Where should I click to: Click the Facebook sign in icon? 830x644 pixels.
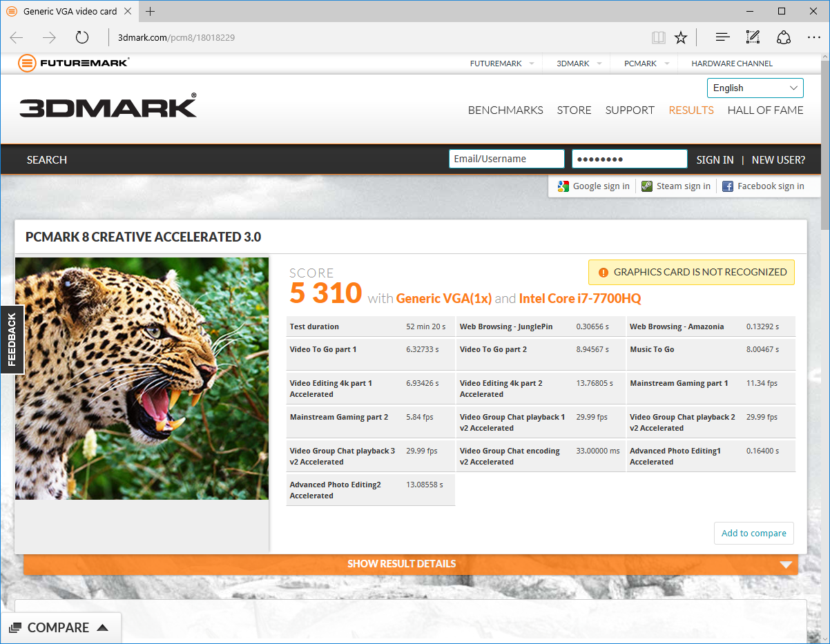728,186
